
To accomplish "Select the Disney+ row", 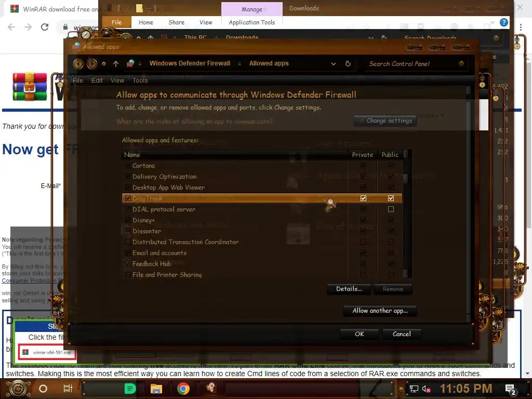I will (x=262, y=220).
